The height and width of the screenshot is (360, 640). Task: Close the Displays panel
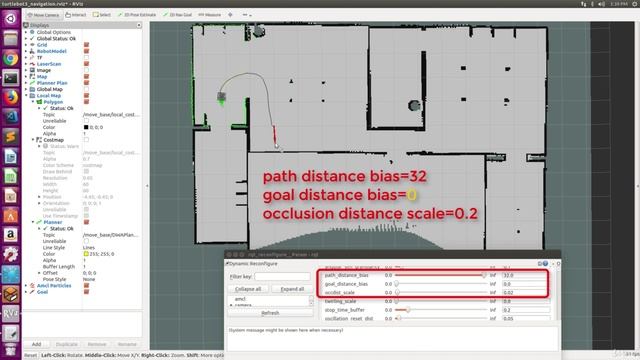click(x=139, y=25)
